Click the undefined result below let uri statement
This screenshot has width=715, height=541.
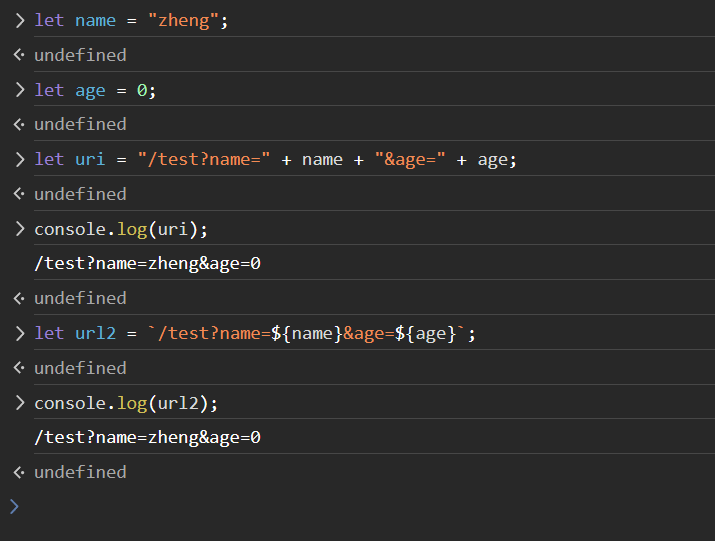(x=80, y=194)
